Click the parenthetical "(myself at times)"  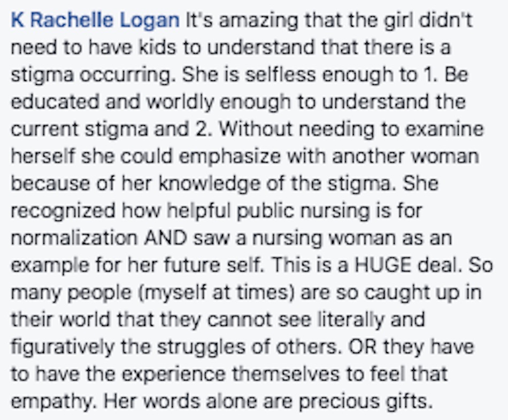pos(217,292)
